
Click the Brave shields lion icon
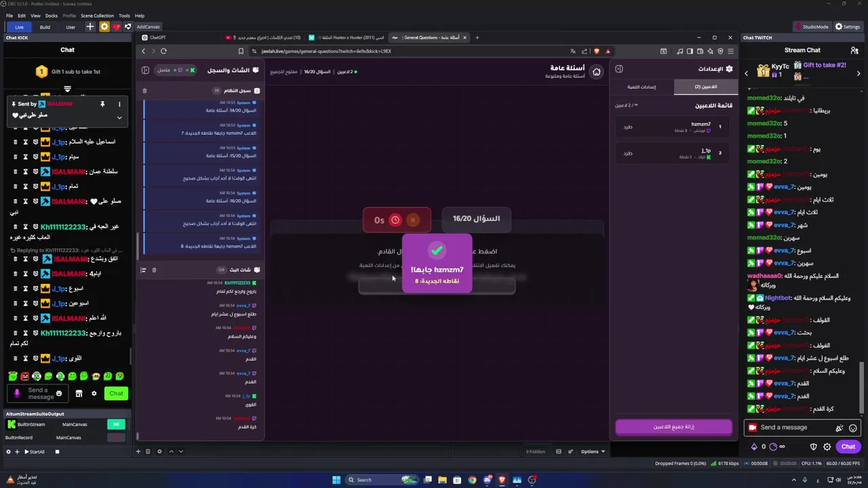[x=597, y=51]
